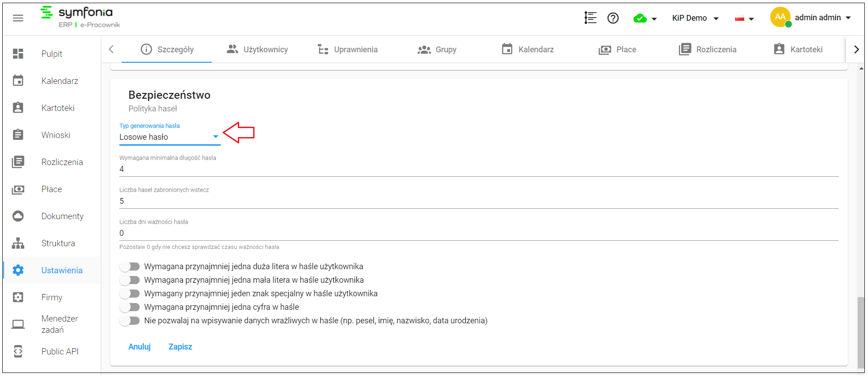
Task: Click the Zapisz button
Action: pyautogui.click(x=180, y=347)
